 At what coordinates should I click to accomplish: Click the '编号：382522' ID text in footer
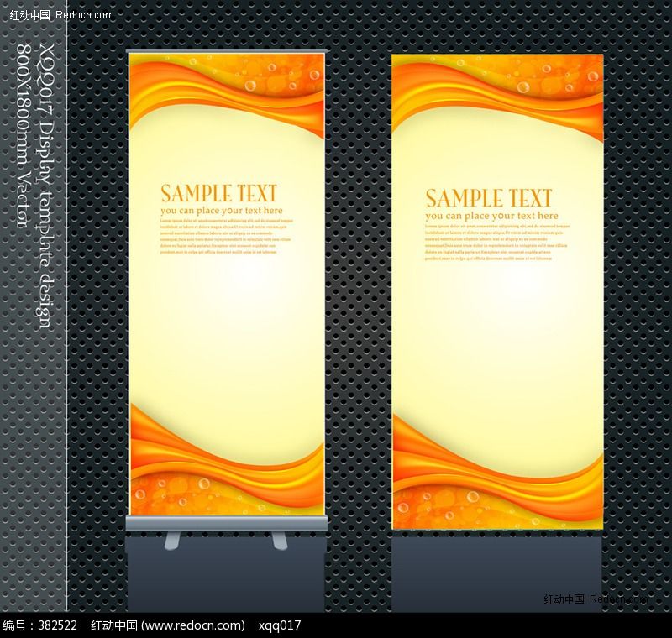(x=39, y=625)
